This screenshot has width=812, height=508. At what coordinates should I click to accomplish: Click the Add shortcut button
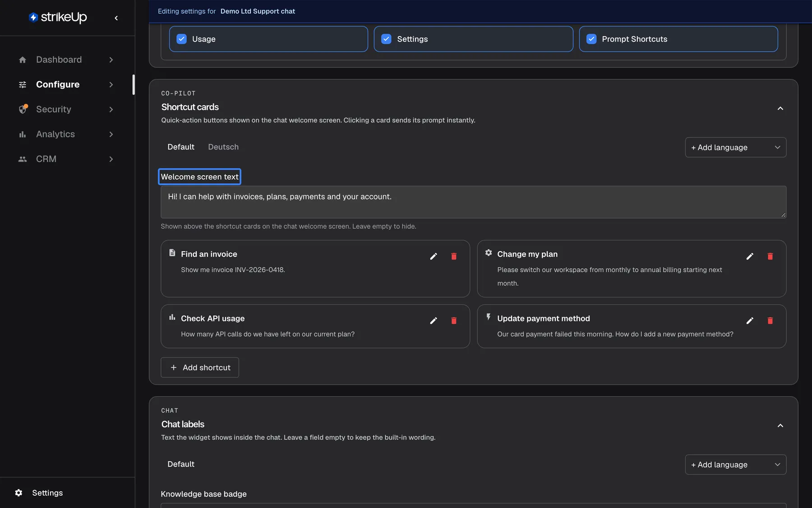[x=200, y=368]
